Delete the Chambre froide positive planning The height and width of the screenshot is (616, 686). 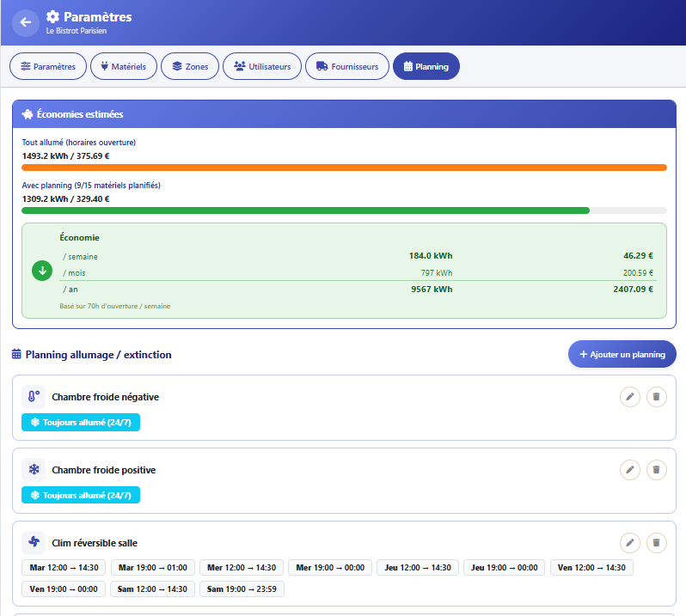[657, 470]
